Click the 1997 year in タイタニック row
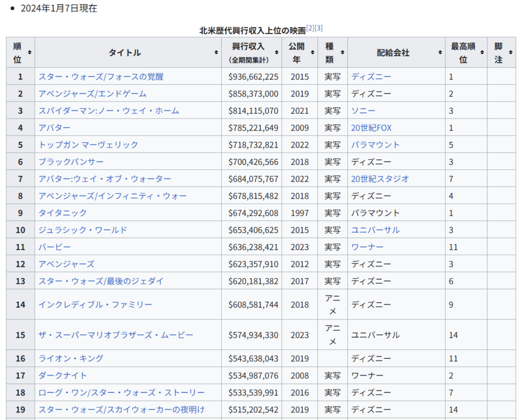The image size is (523, 420). click(299, 213)
